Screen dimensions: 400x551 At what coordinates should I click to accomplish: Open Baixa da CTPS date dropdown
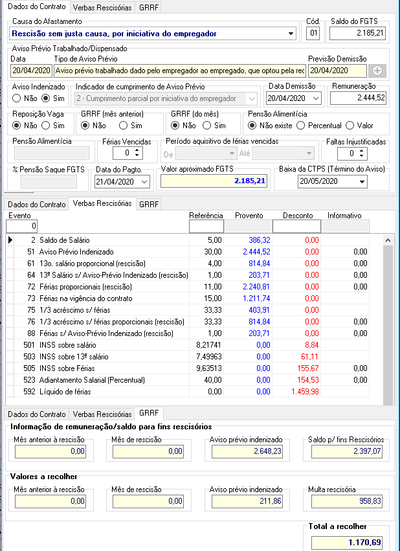362,182
